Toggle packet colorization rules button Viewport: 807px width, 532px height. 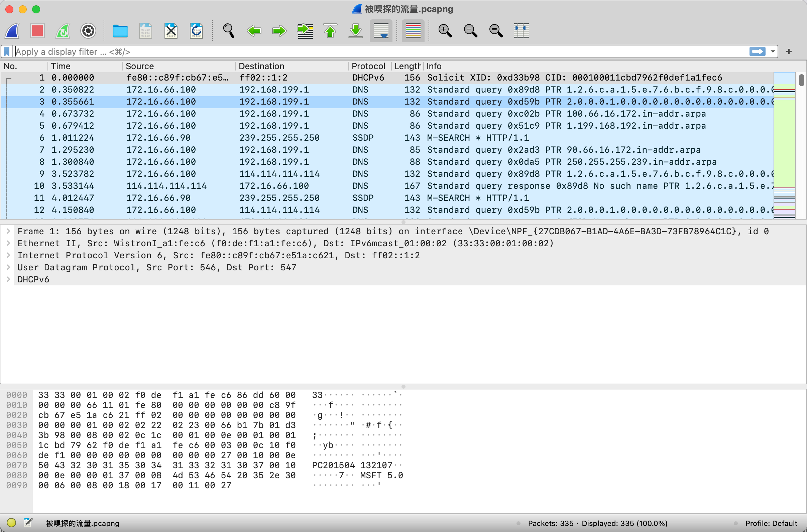[413, 31]
